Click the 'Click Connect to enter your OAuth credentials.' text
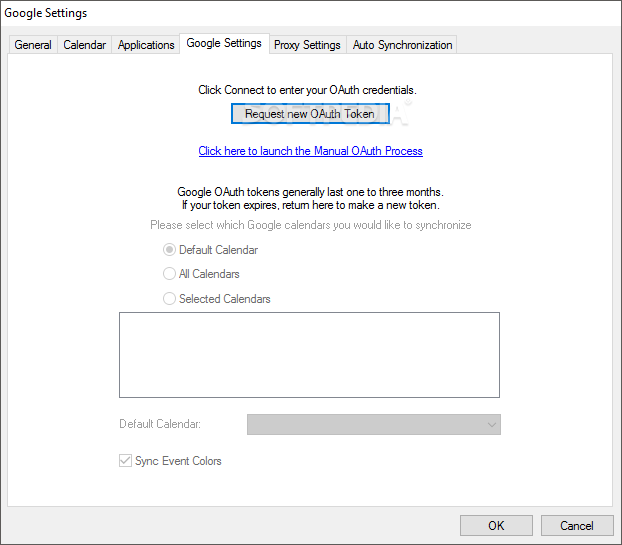Image resolution: width=622 pixels, height=545 pixels. pos(307,90)
